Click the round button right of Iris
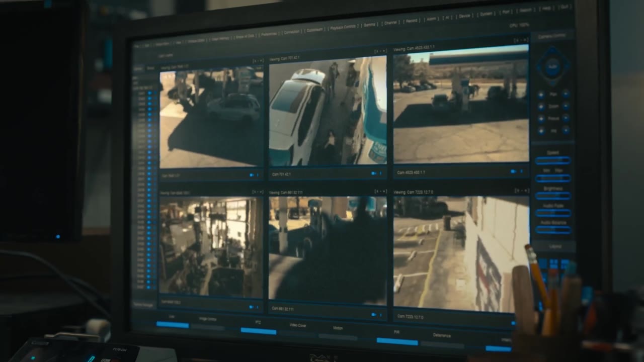Screen dimensions: 644x362 coord(566,130)
